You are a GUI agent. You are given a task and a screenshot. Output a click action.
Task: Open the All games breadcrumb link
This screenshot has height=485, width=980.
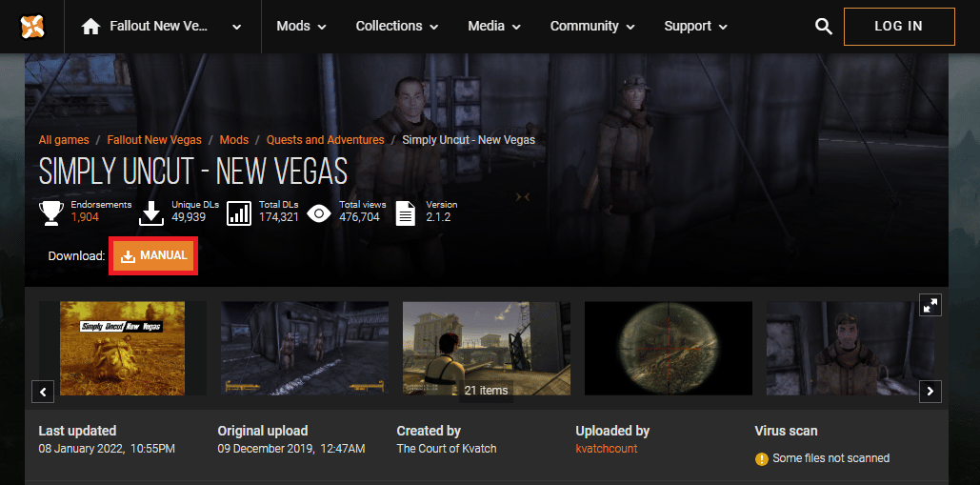coord(64,140)
